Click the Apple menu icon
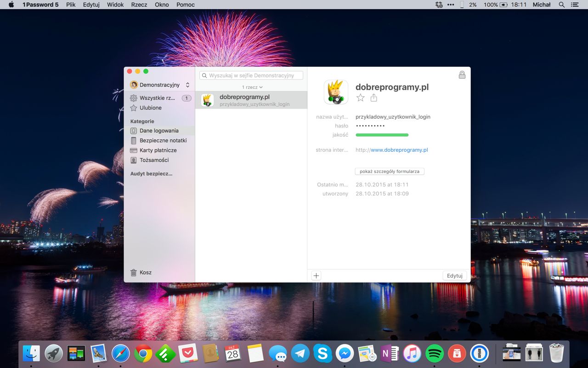This screenshot has height=368, width=588. 11,5
